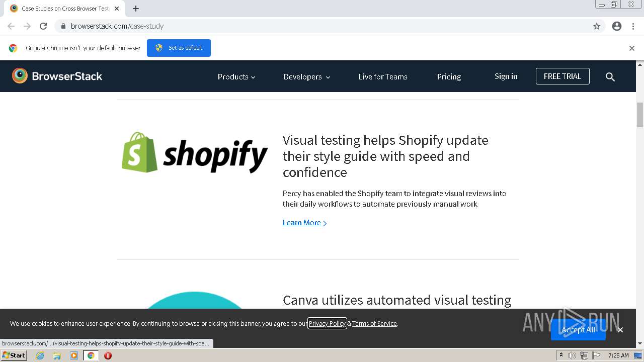644x362 pixels.
Task: Go back with the browser back arrow
Action: 11,26
